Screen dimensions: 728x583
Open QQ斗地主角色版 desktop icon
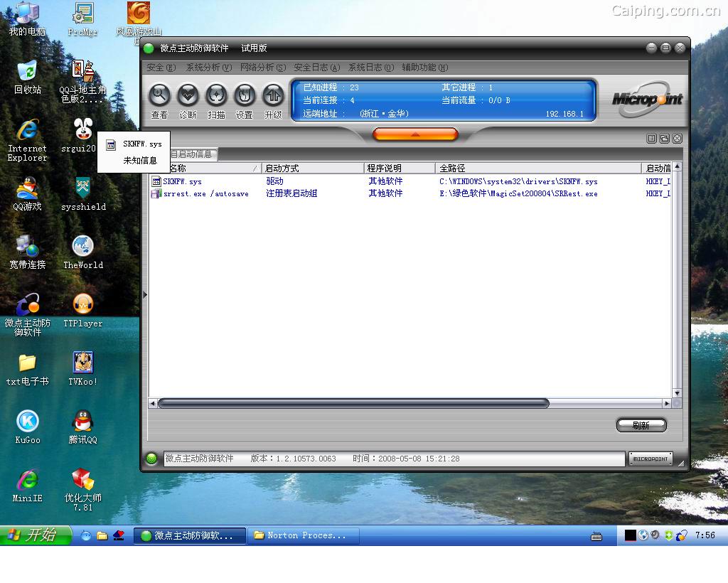point(82,82)
